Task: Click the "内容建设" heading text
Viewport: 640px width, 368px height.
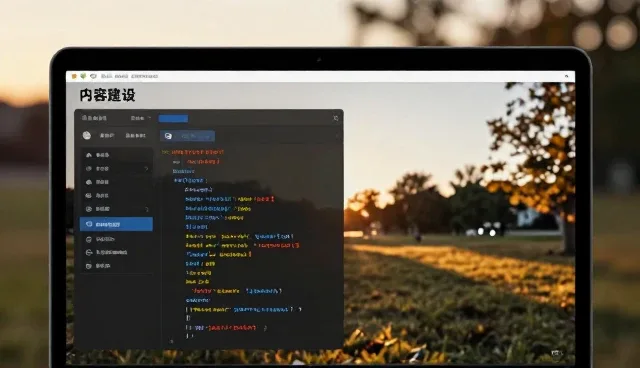Action: [x=107, y=95]
